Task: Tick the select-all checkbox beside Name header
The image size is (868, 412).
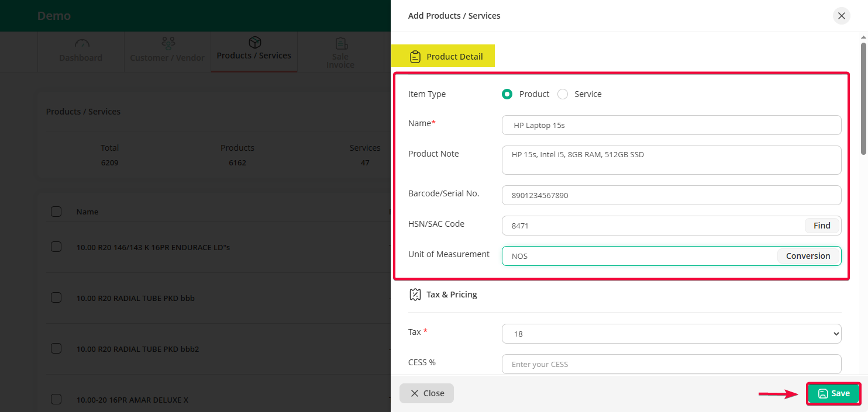Action: pyautogui.click(x=56, y=212)
